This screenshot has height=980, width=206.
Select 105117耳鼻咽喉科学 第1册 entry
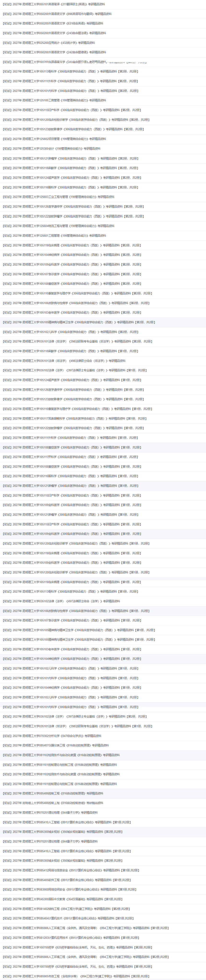point(75,418)
